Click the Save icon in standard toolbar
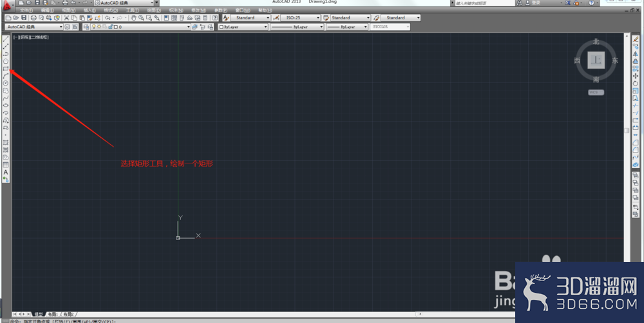644x323 pixels. [x=24, y=18]
